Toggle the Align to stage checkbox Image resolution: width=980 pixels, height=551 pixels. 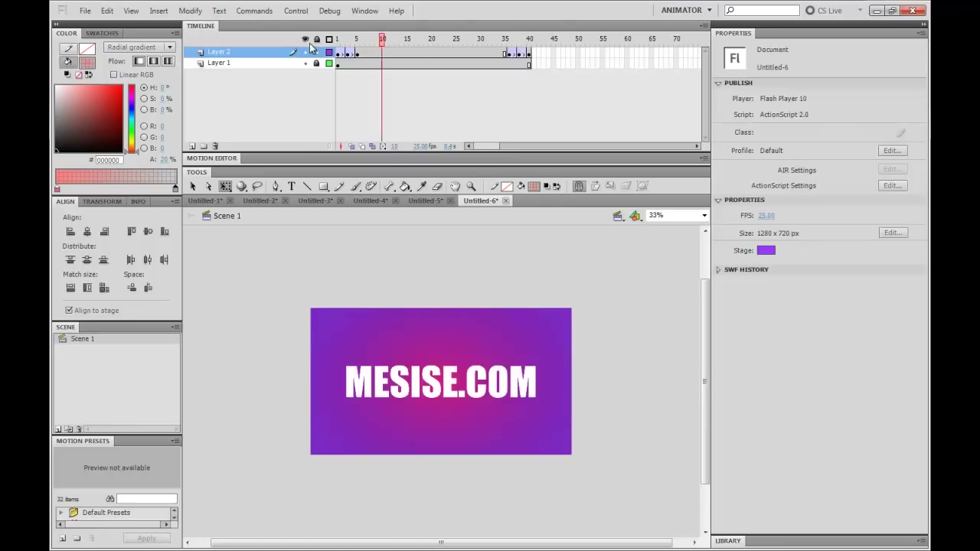coord(69,310)
